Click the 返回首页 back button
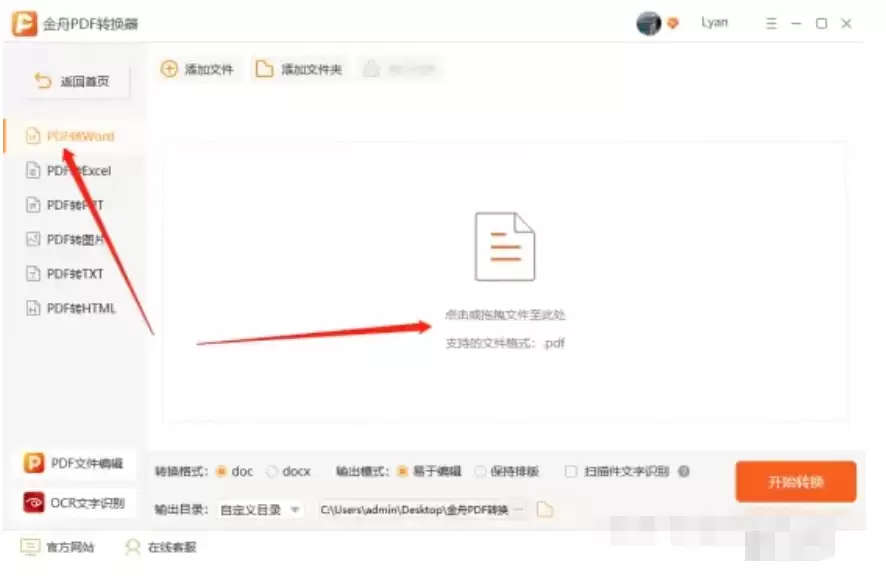 (x=72, y=82)
